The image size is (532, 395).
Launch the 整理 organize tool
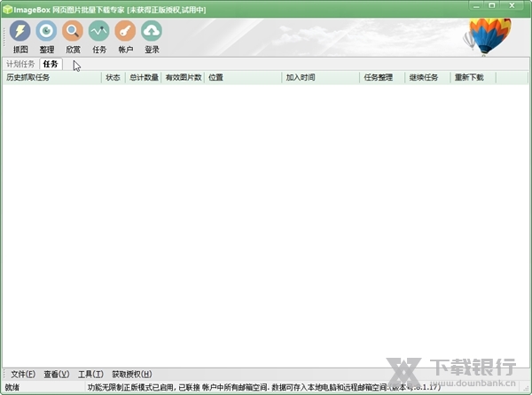coord(46,36)
